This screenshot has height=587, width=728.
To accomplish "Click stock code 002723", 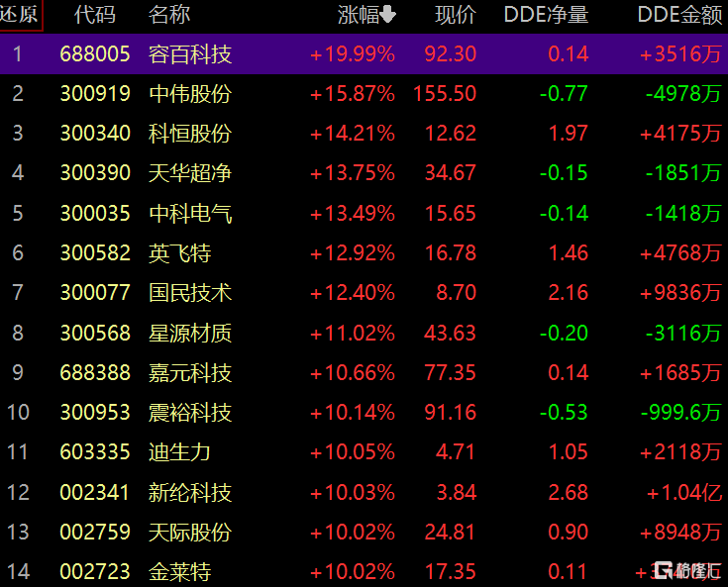I will (x=95, y=572).
